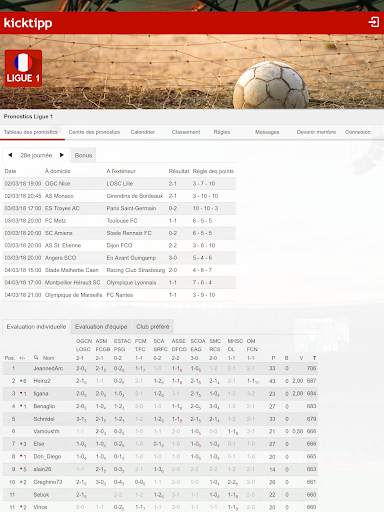Screen dimensions: 384x512
Task: Click Paris Saint-Germain away team cell
Action: coord(131,208)
